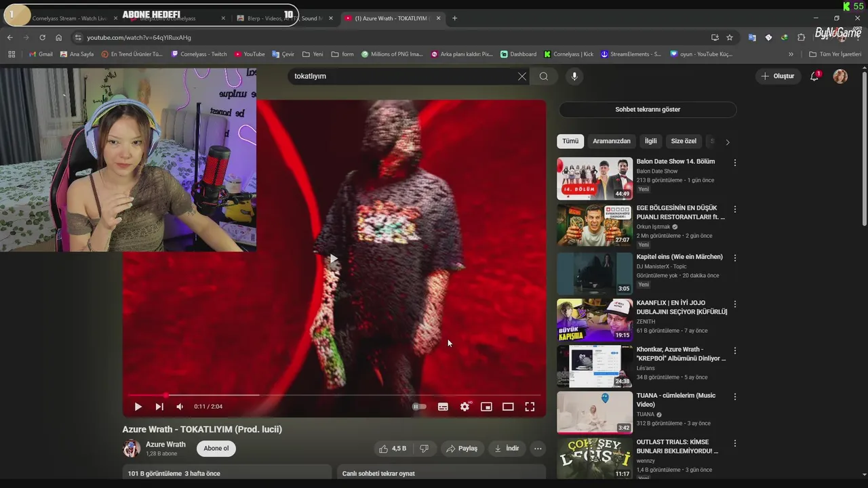Open the Kapitel eins (Wie ein Märchen) title

coord(679,257)
